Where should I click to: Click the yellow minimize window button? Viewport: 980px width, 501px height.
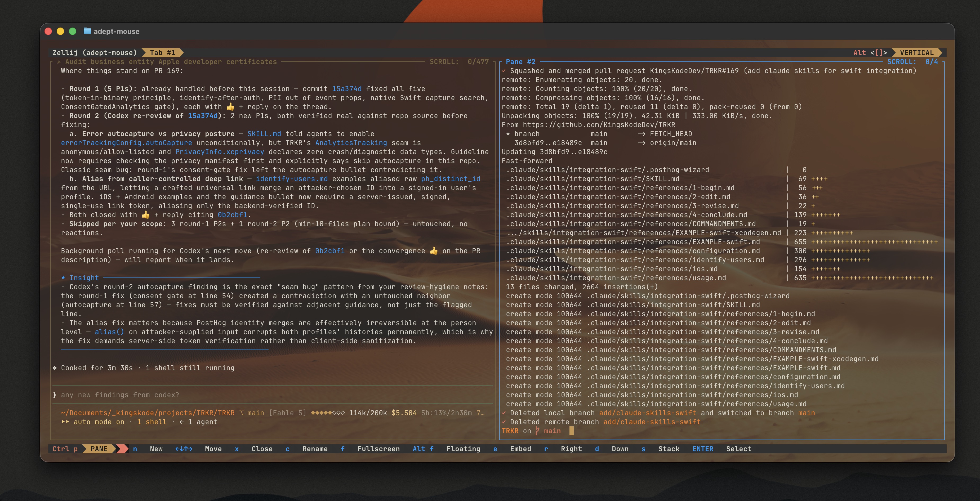[x=60, y=31]
